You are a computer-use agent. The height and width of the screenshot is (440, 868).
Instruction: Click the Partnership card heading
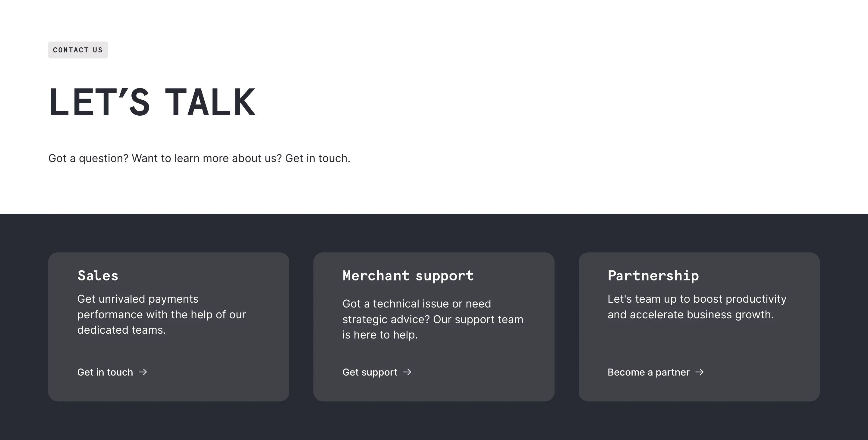point(653,276)
